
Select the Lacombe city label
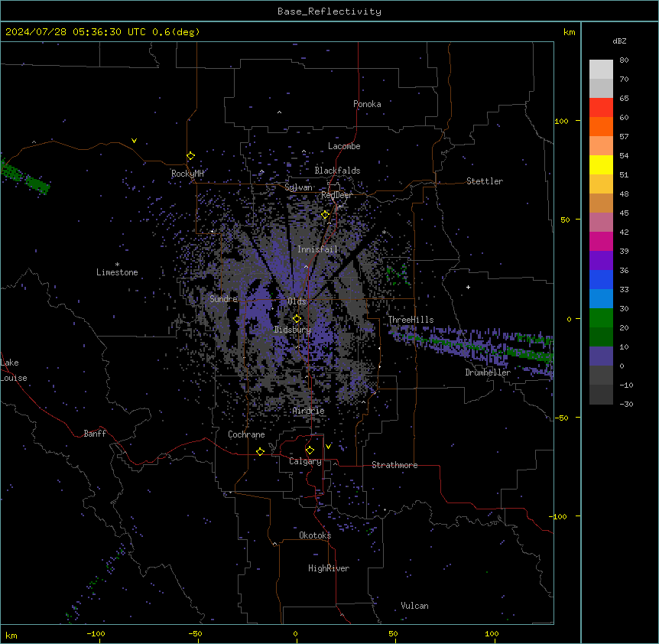pyautogui.click(x=344, y=146)
